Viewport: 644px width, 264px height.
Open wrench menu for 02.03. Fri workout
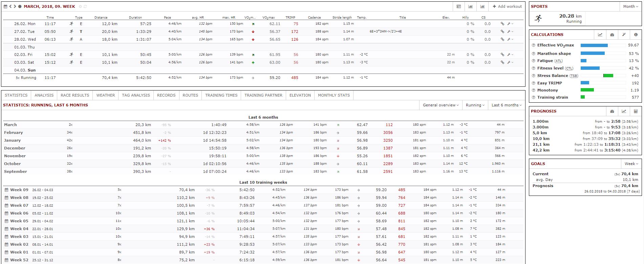pos(510,55)
